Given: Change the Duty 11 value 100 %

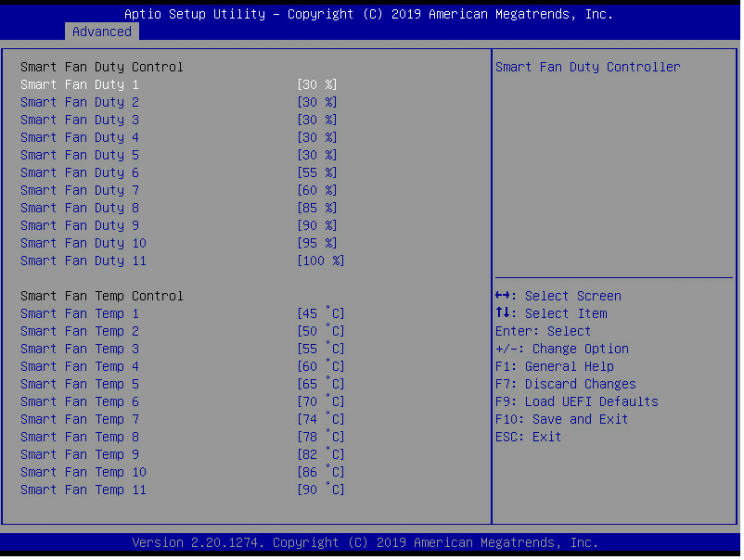Looking at the screenshot, I should point(321,261).
